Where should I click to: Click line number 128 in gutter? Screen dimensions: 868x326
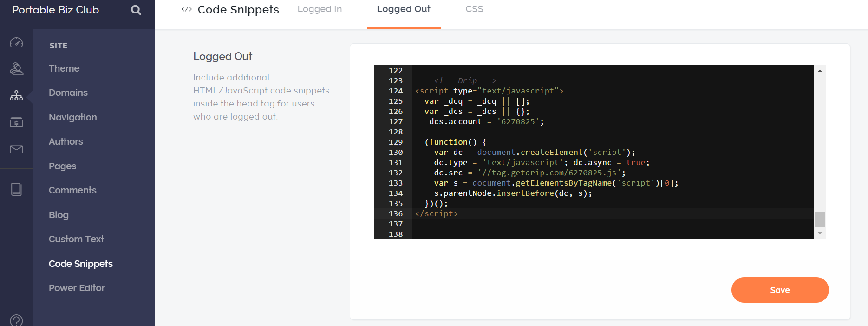[396, 132]
